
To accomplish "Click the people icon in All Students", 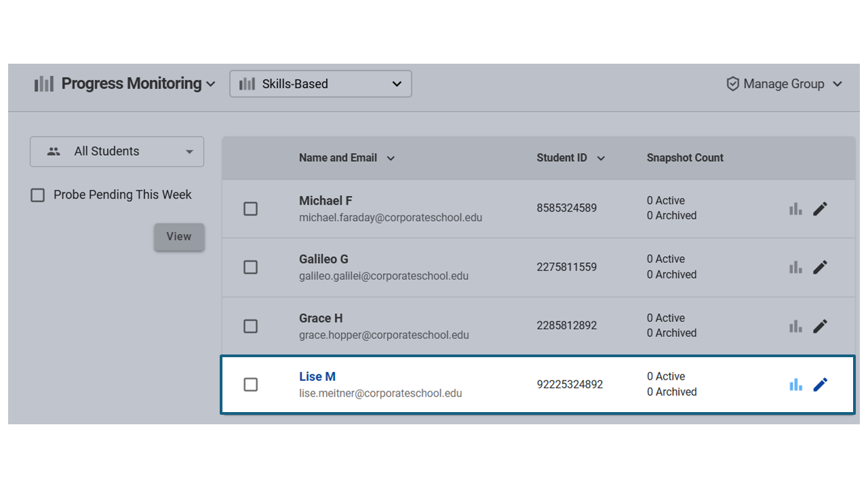I will tap(54, 151).
